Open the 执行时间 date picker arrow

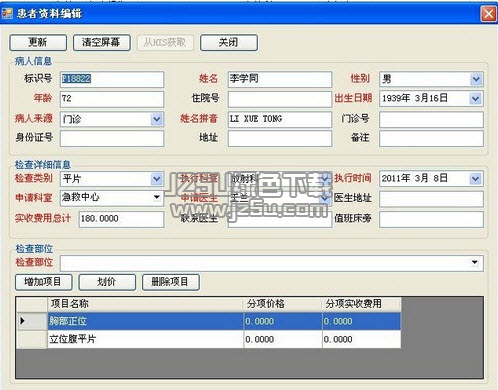click(x=475, y=179)
